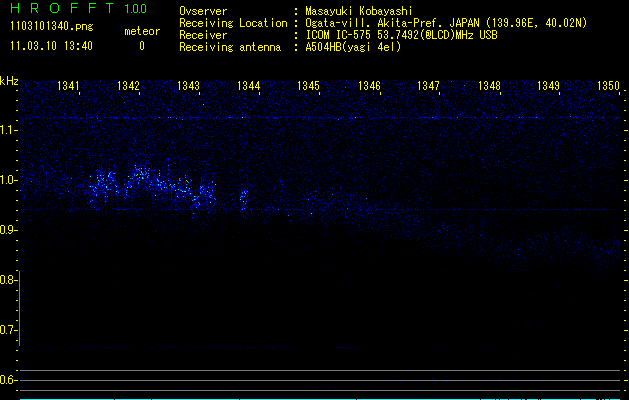Viewport: 629px width, 400px height.
Task: Click the 0.6 kHz axis label
Action: [x=7, y=380]
